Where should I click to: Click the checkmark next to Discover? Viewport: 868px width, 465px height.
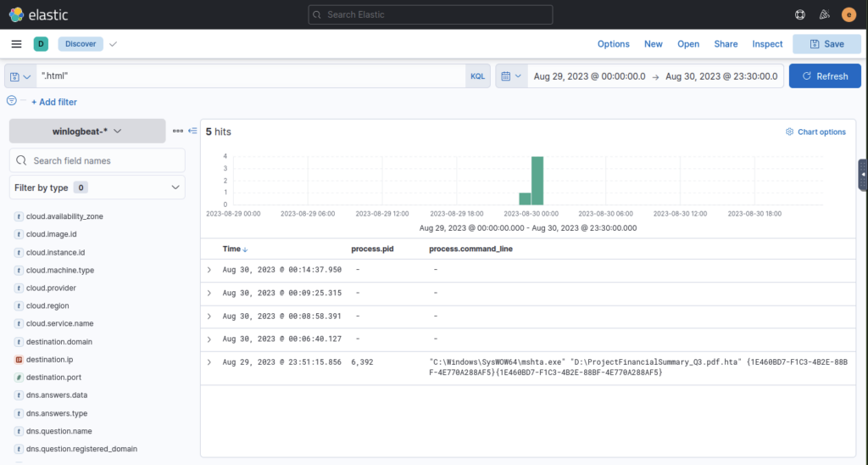(x=113, y=44)
